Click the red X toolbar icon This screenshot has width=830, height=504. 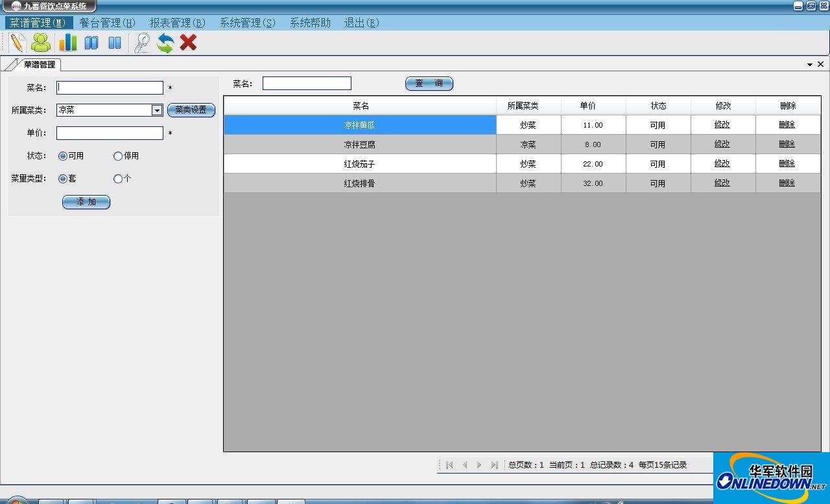coord(188,43)
